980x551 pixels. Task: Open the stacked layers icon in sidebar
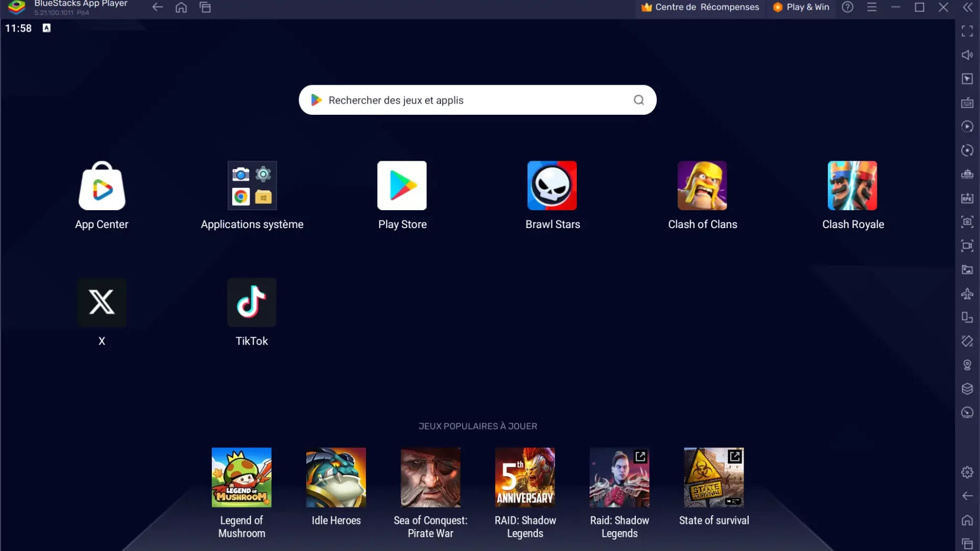coord(967,389)
